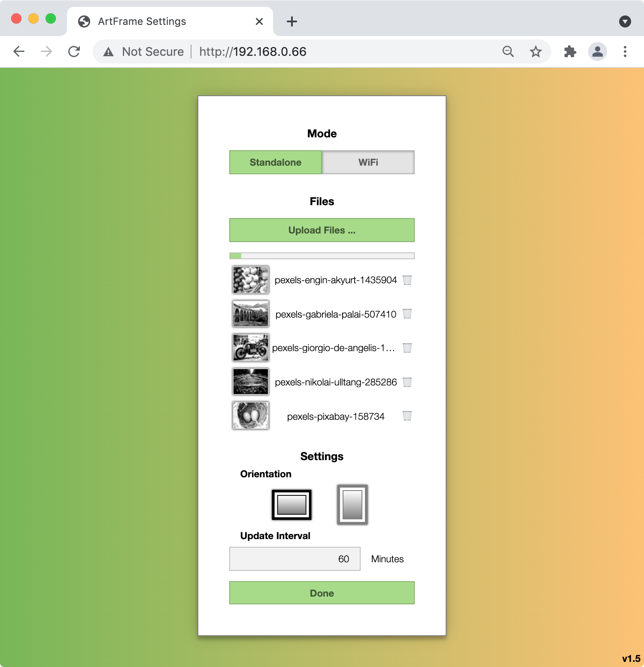Click the Update Interval minutes field
This screenshot has width=644, height=667.
(295, 559)
